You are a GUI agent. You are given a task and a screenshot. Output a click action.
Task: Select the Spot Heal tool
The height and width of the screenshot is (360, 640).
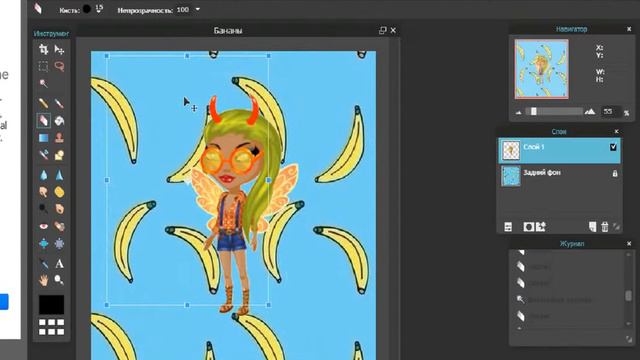click(59, 226)
